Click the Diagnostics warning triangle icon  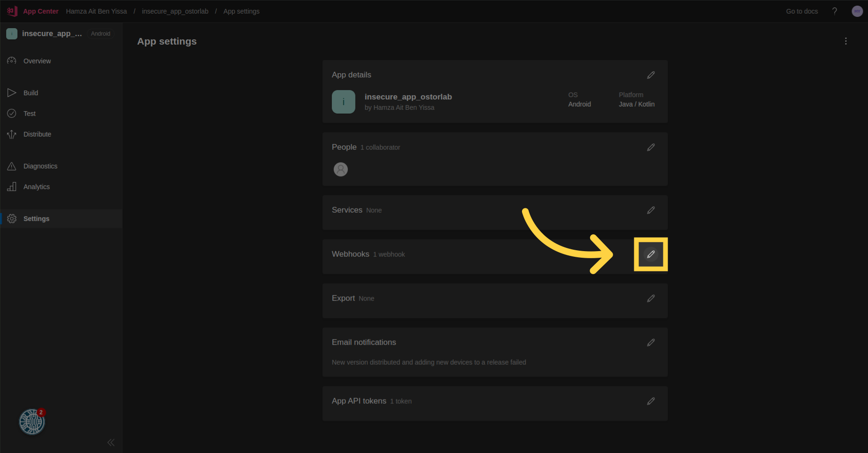[x=12, y=166]
